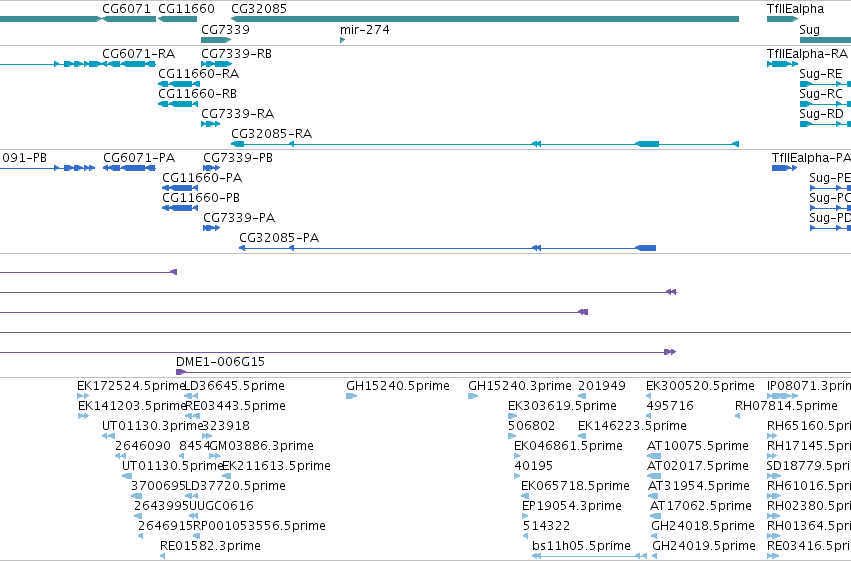Select the AT10075.5prime EST block glyph
This screenshot has width=851, height=561.
(x=654, y=456)
